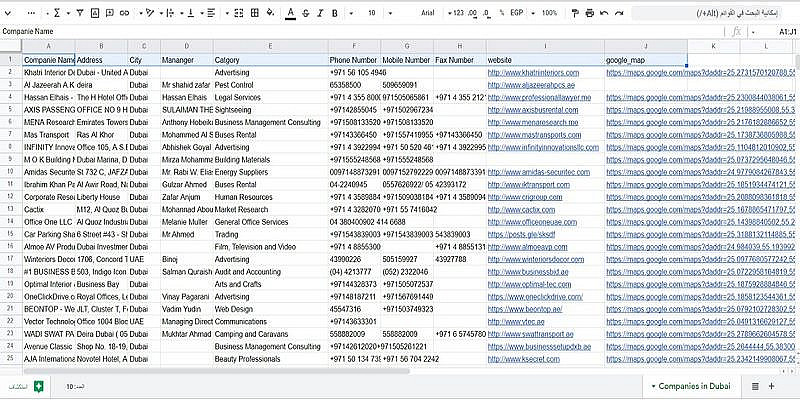
Task: Select the Companies in Dubai sheet tab
Action: [694, 386]
